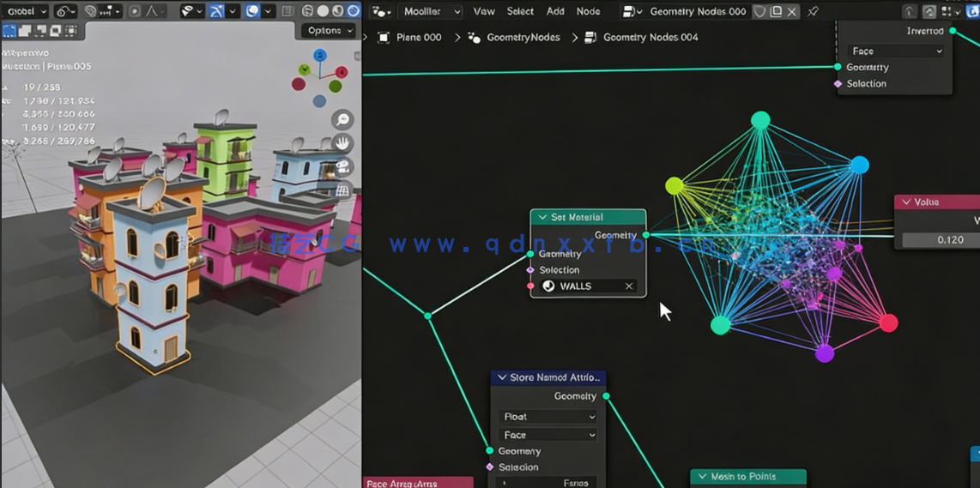Toggle node editor snapping button
980x488 pixels.
pyautogui.click(x=929, y=11)
